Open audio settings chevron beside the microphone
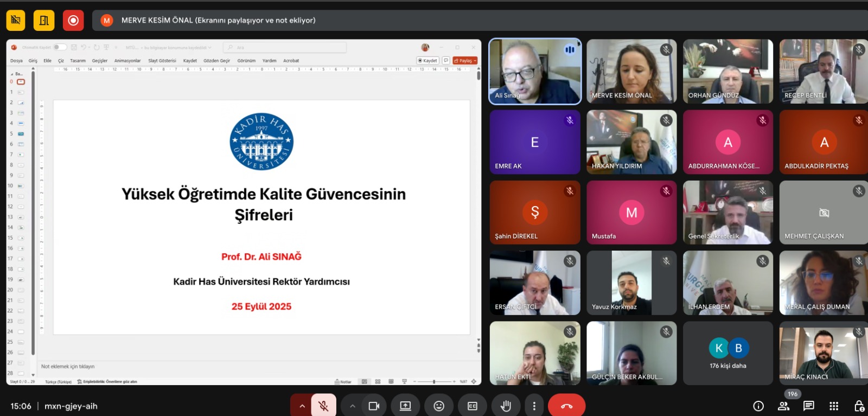868x416 pixels. [x=302, y=406]
